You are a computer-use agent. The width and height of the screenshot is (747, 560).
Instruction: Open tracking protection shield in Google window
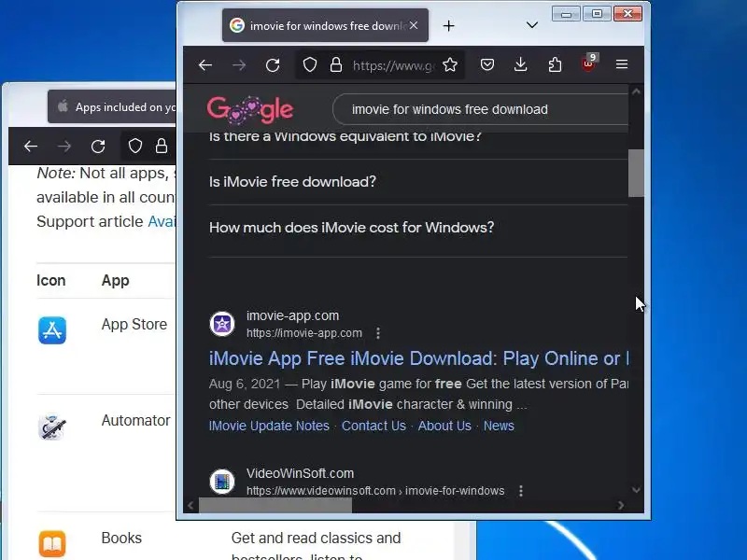click(310, 64)
